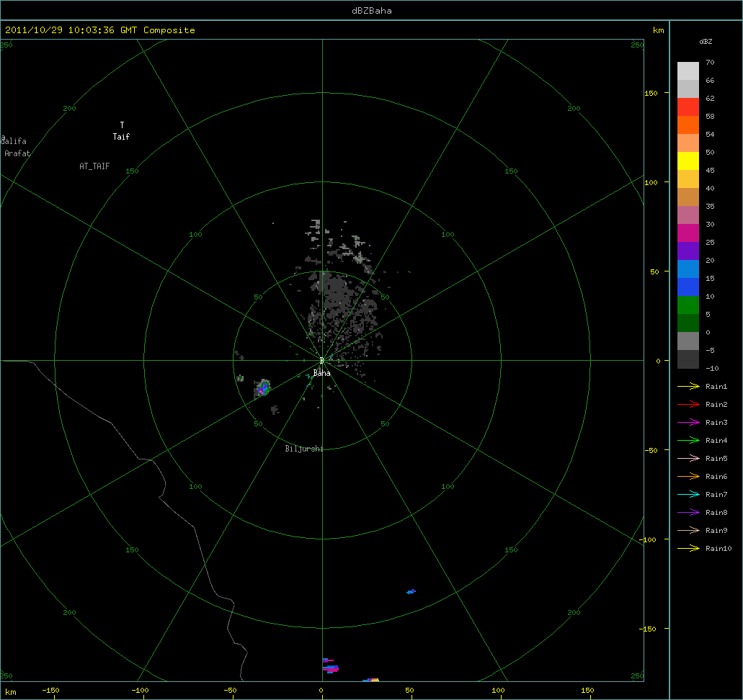Click the Arafat location label

point(17,153)
